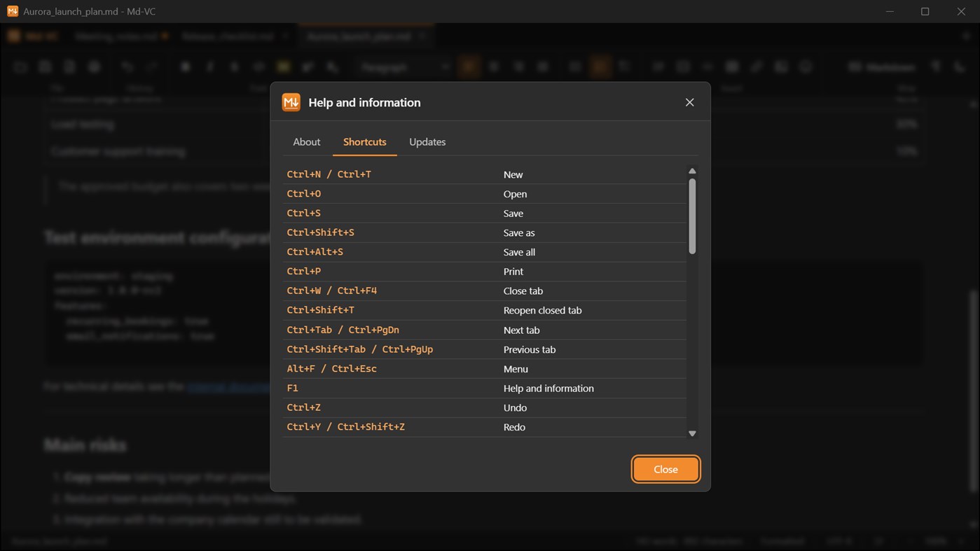Select the "Ctrl+Shift+Tab / Ctrl+PgUp" shortcut text
The image size is (980, 551).
click(x=359, y=349)
